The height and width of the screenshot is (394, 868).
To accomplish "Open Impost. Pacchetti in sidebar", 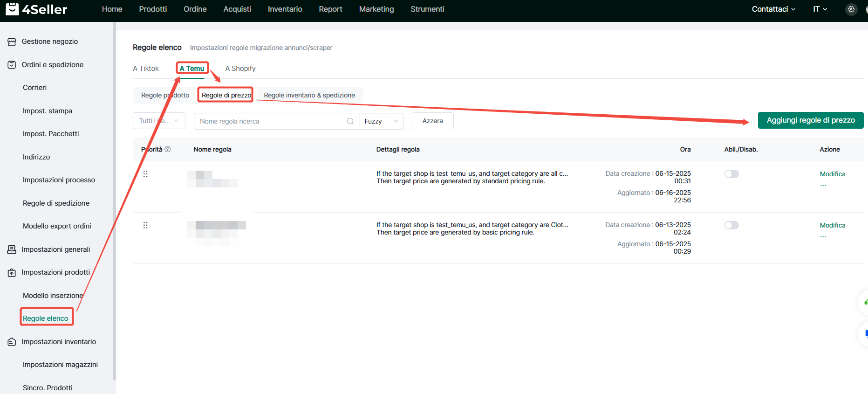I will (x=51, y=134).
